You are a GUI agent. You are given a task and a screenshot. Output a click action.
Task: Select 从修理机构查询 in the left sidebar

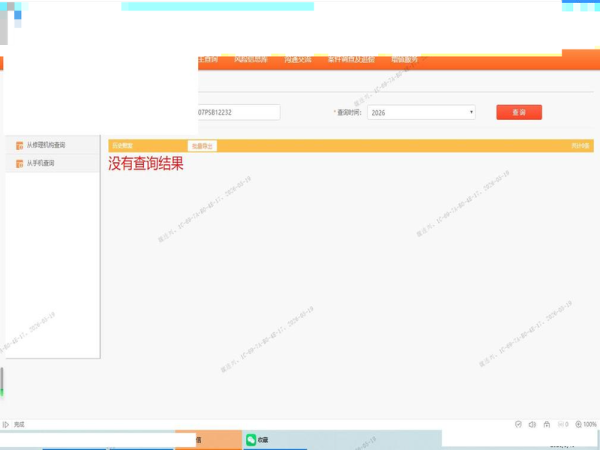tap(46, 145)
